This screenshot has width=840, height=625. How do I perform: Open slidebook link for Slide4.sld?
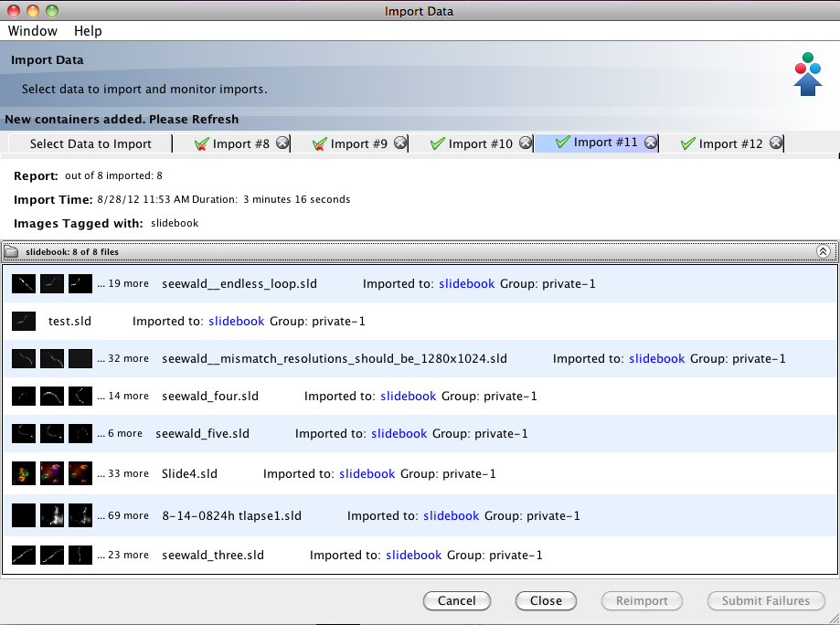[x=367, y=473]
